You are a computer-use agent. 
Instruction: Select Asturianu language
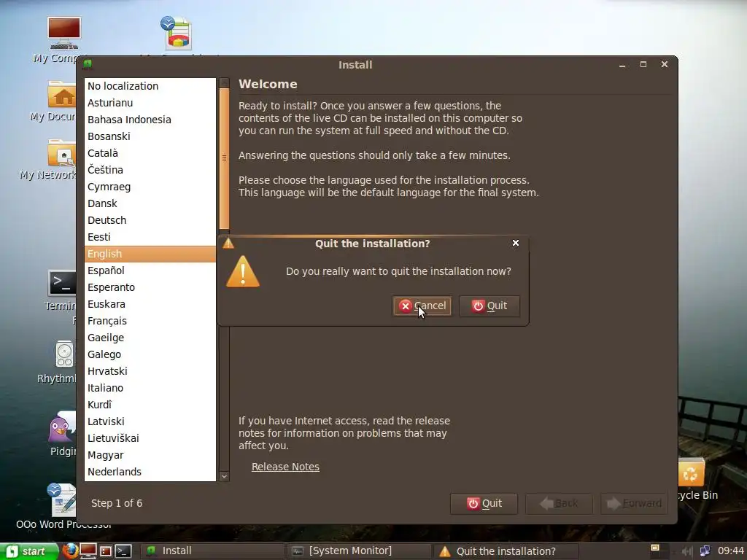pyautogui.click(x=150, y=103)
